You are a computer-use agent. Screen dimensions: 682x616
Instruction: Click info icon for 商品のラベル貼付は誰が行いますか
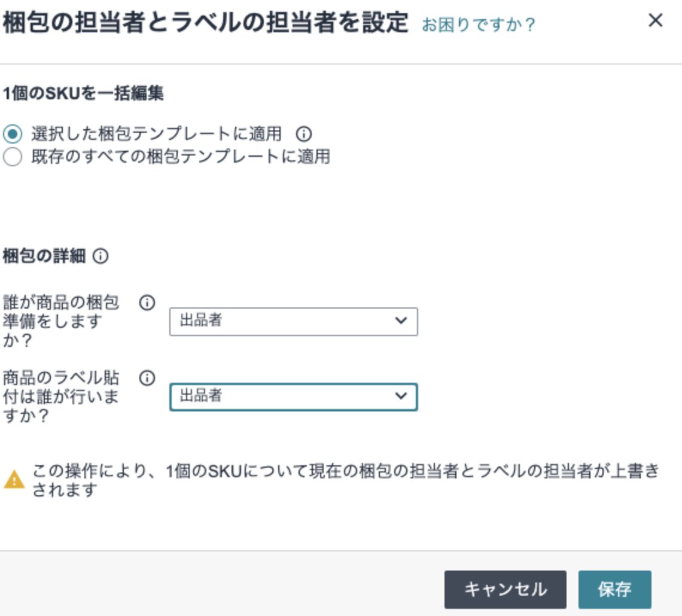pyautogui.click(x=147, y=378)
